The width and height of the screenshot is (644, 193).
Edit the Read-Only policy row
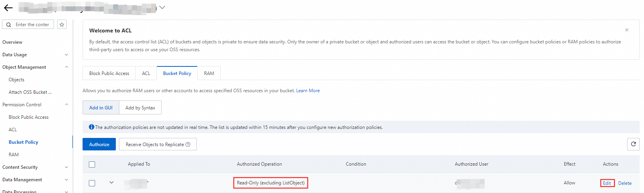607,183
